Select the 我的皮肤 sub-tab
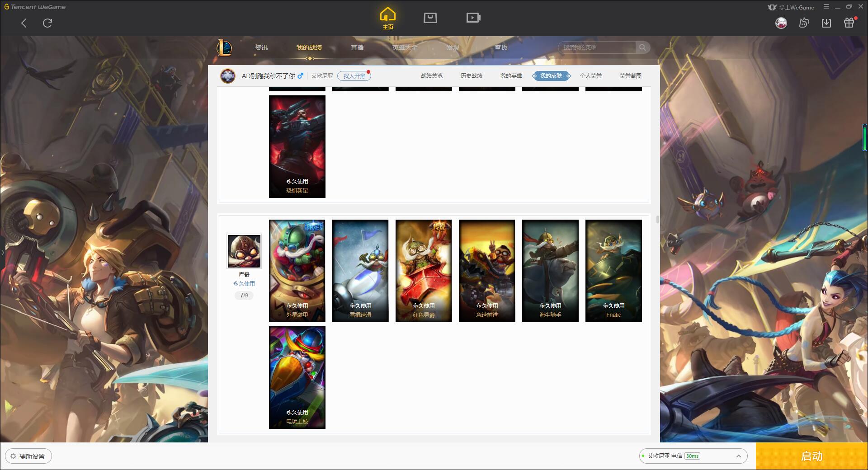The width and height of the screenshot is (868, 470). 551,76
